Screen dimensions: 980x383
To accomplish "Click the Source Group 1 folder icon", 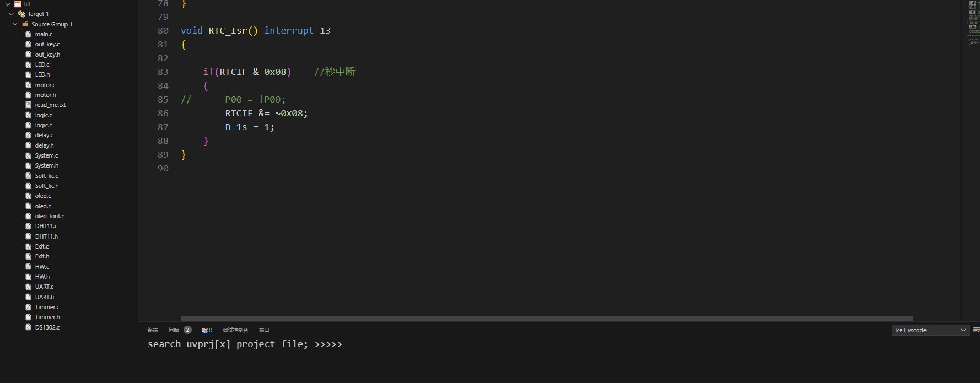I will [x=25, y=24].
